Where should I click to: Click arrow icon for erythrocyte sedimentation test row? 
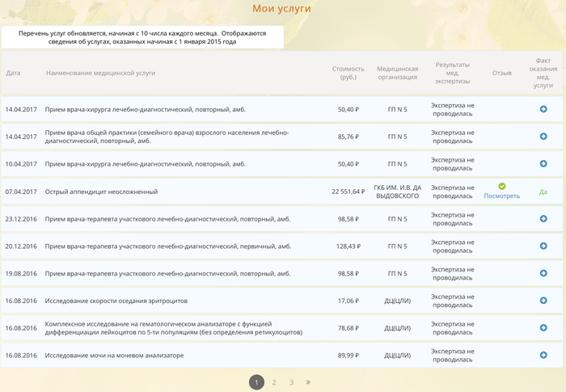pyautogui.click(x=543, y=301)
